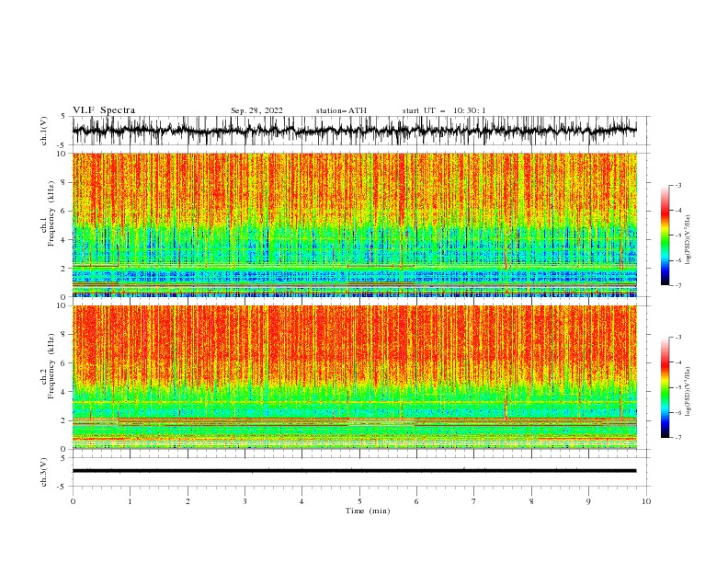Click the ch.2 frequency tick "4"
Viewport: 728px width, 563px height.
64,392
